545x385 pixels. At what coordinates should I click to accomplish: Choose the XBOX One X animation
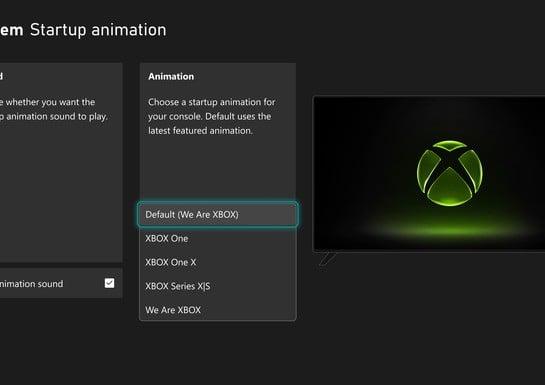coord(218,262)
